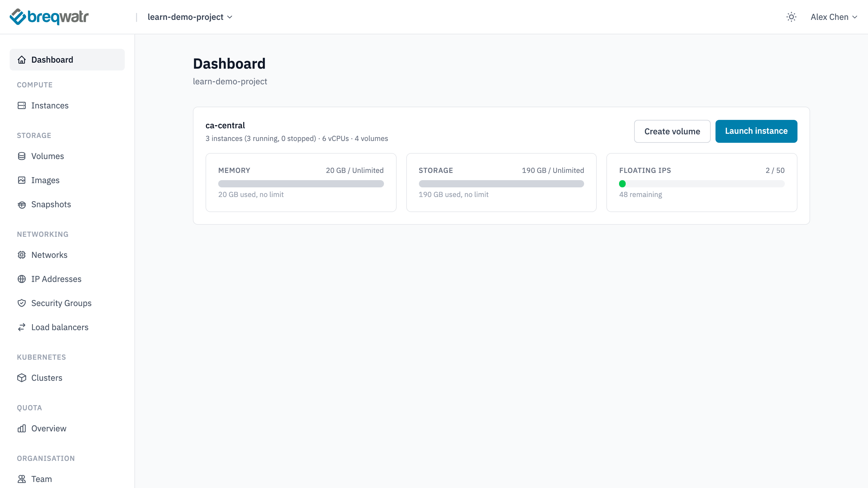Click the Quota Overview chart icon
868x488 pixels.
[22, 428]
